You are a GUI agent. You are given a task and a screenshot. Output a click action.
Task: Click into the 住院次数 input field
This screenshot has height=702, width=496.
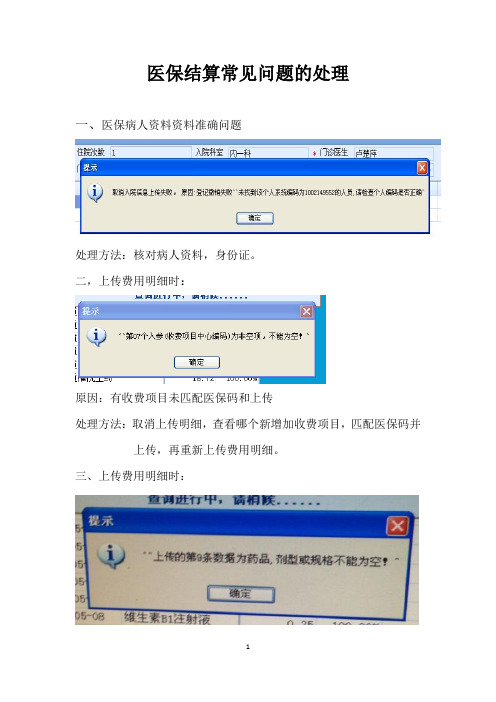click(x=150, y=153)
